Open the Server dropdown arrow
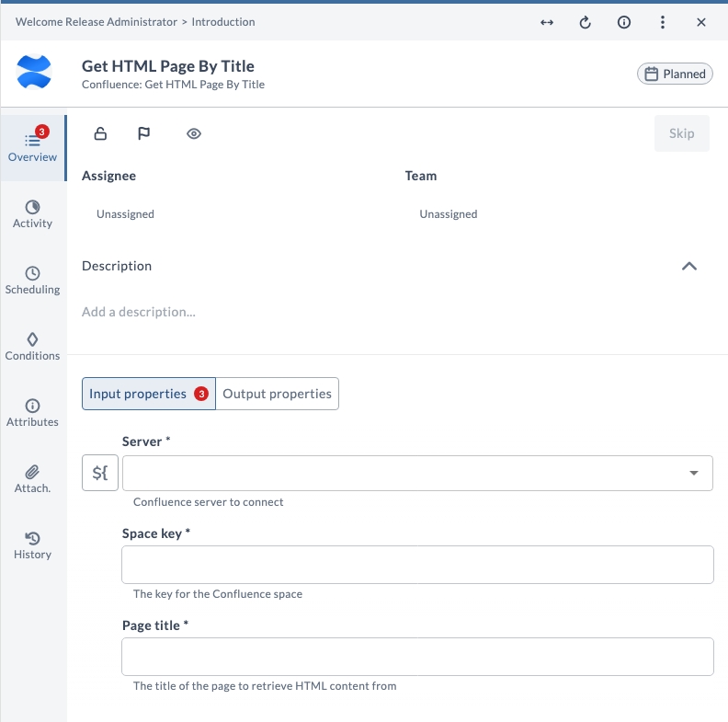This screenshot has height=722, width=728. (x=694, y=473)
